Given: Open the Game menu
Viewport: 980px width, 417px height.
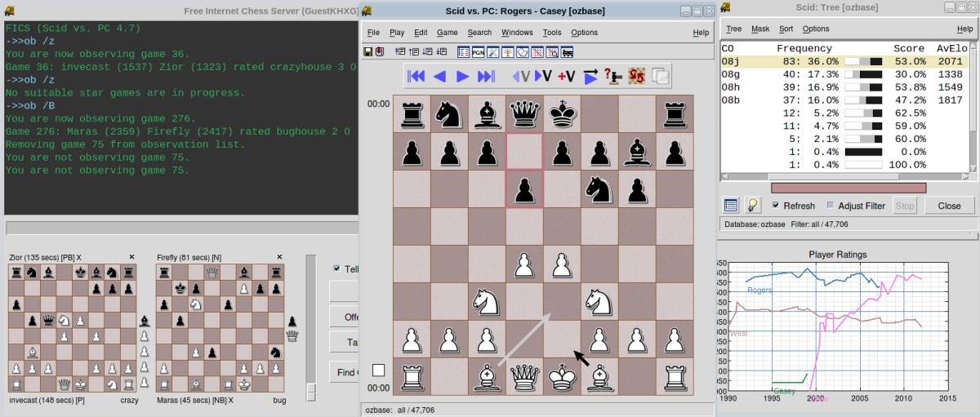Looking at the screenshot, I should coord(448,33).
